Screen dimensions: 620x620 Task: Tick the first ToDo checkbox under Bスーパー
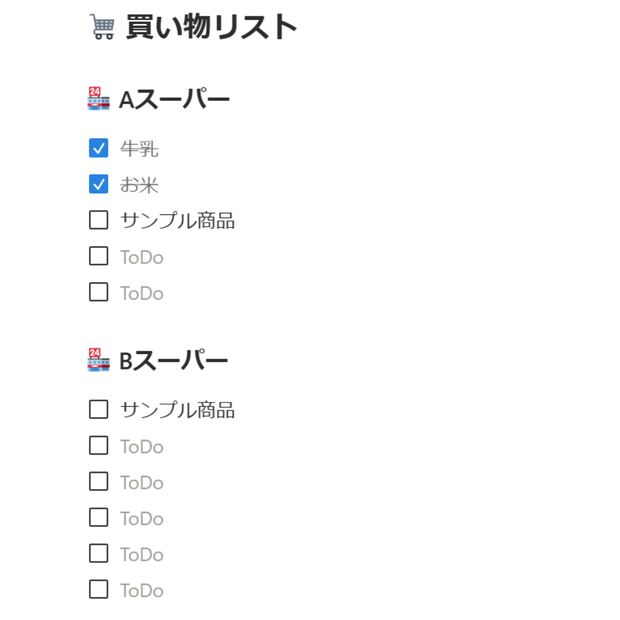[98, 445]
